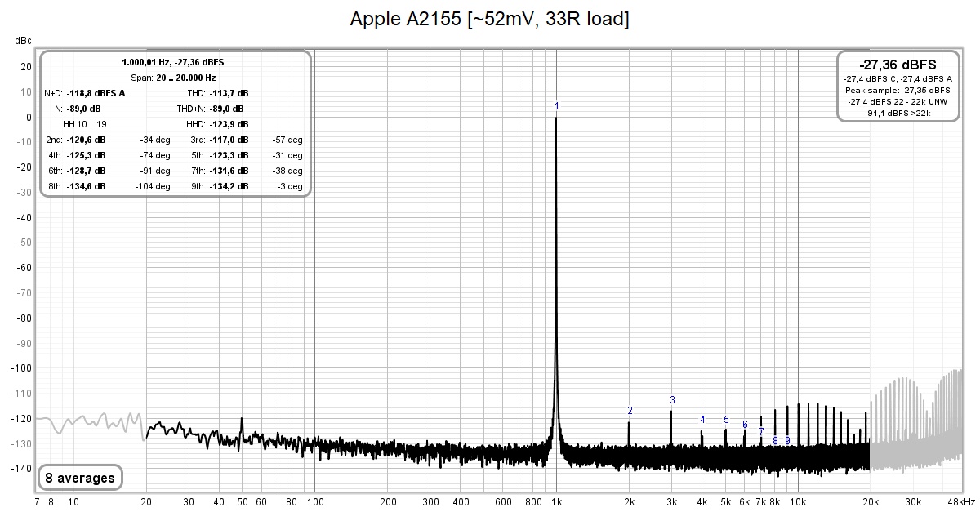980x512 pixels.
Task: Click the 10k x-axis frequency label
Action: tap(798, 502)
